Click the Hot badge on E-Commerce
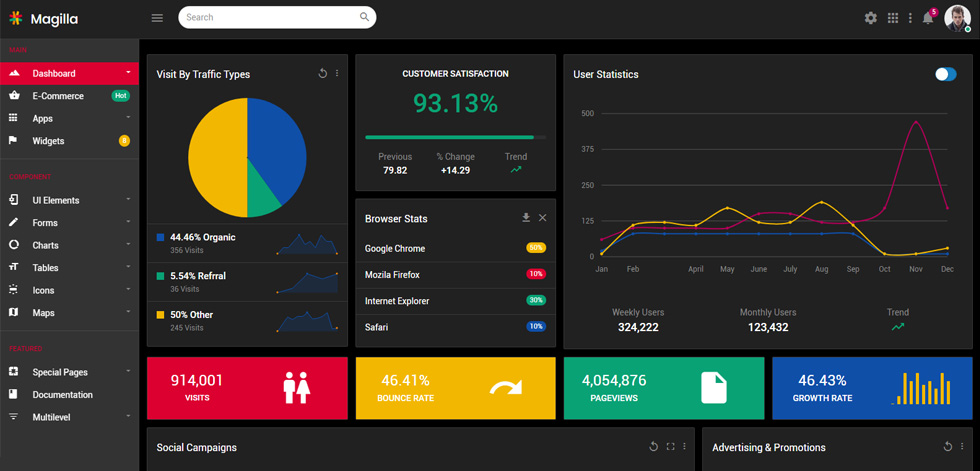Viewport: 980px width, 471px height. click(x=121, y=96)
